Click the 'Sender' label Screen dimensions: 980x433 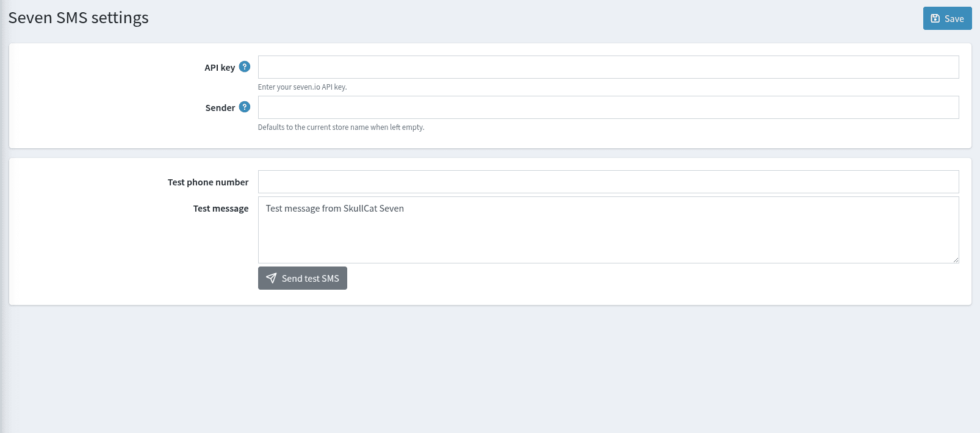tap(220, 108)
